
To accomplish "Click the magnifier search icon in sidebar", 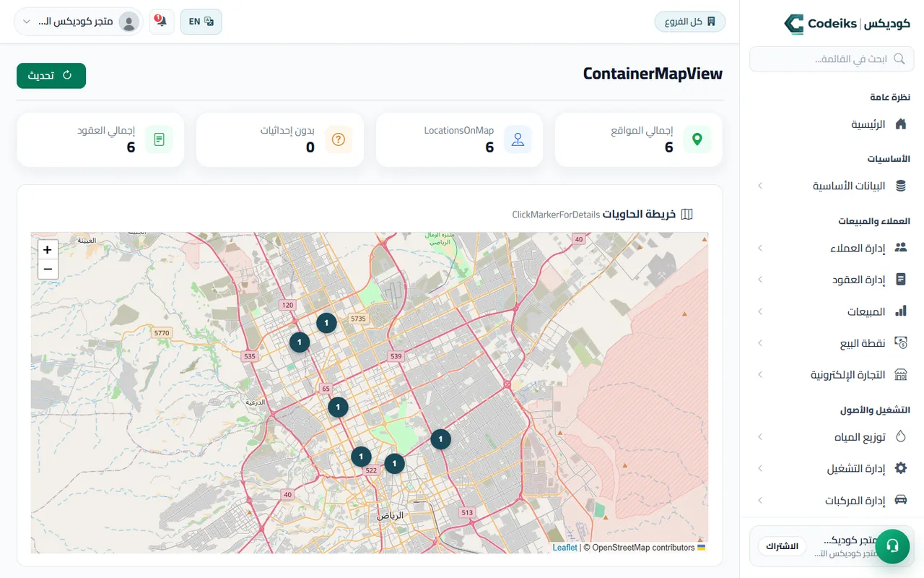I will pos(899,59).
